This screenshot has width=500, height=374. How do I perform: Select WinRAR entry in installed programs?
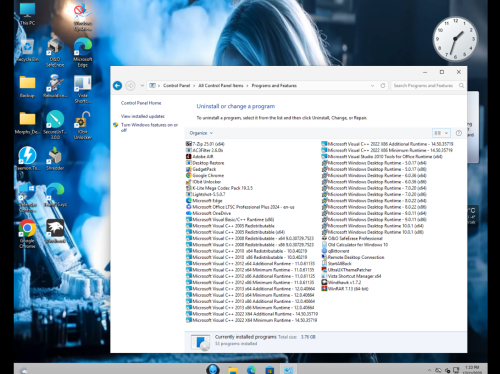tap(345, 289)
